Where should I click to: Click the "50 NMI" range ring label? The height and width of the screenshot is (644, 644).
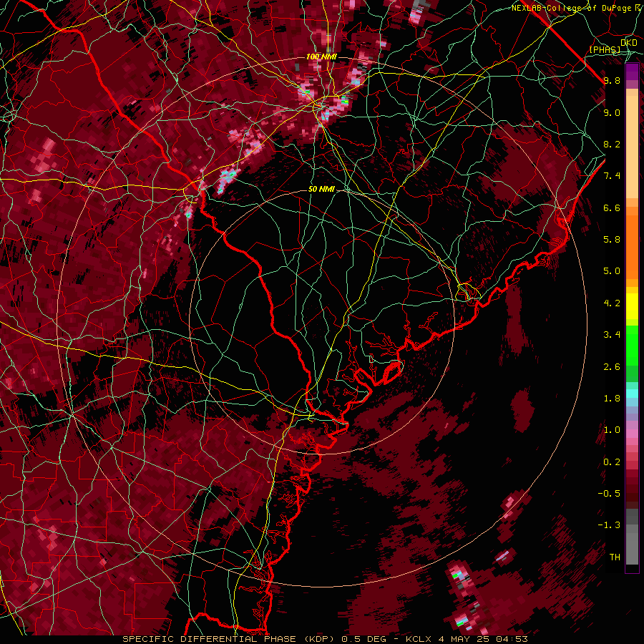click(321, 189)
